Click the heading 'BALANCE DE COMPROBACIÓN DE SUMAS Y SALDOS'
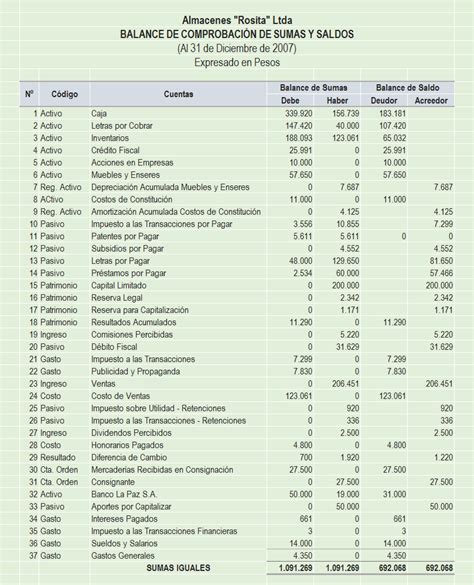The width and height of the screenshot is (474, 585). click(237, 34)
